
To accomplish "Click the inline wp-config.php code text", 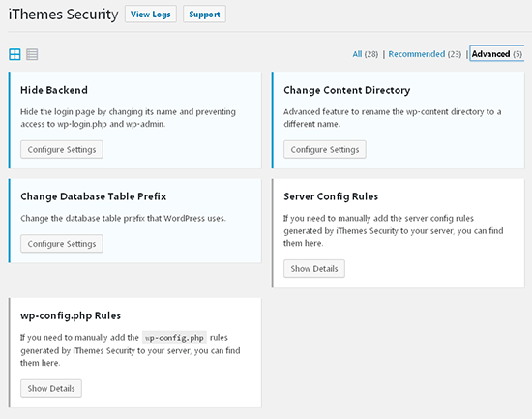I will coord(174,338).
